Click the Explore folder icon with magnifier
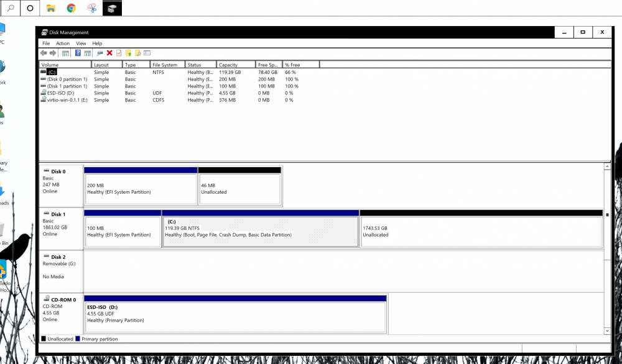Viewport: 622px width, 364px height. click(x=137, y=53)
